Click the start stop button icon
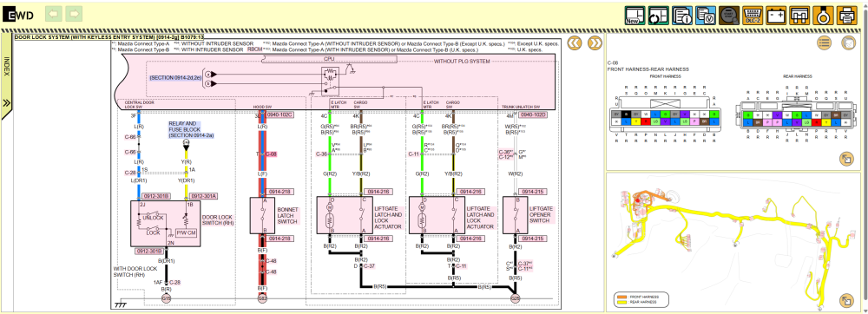Image resolution: width=868 pixels, height=314 pixels. pos(729,16)
